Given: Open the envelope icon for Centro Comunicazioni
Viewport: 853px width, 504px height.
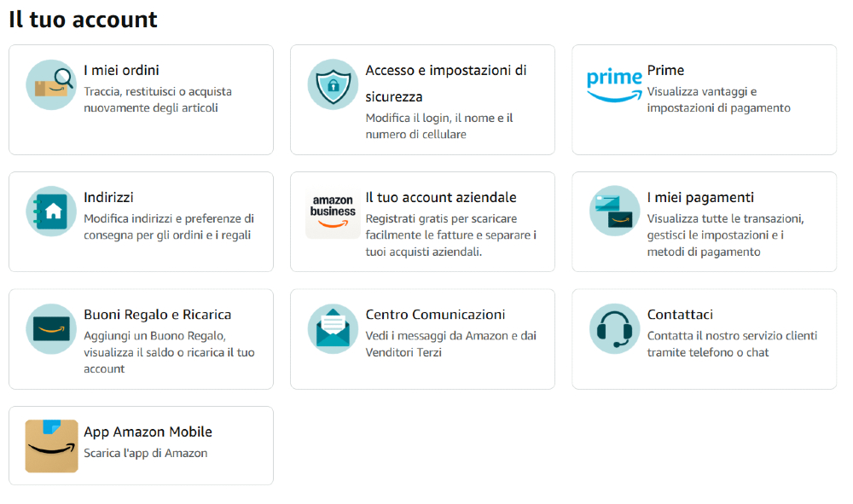Looking at the screenshot, I should coord(332,327).
